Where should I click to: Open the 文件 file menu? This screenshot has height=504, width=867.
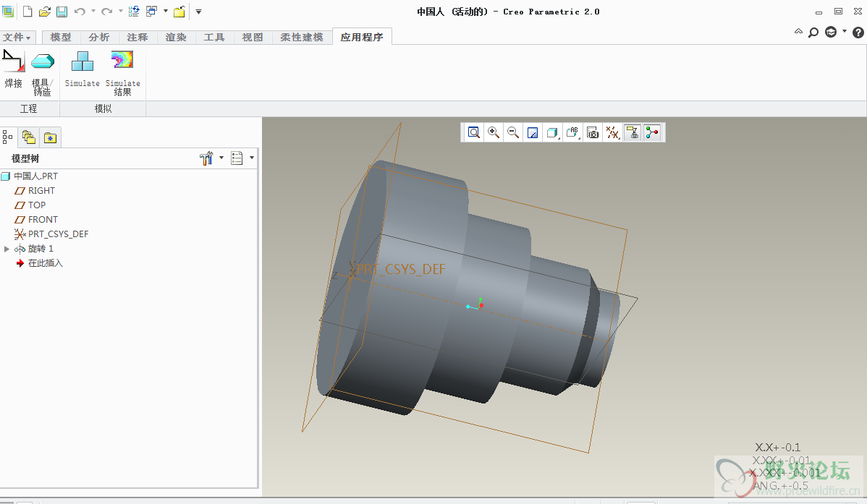click(17, 37)
